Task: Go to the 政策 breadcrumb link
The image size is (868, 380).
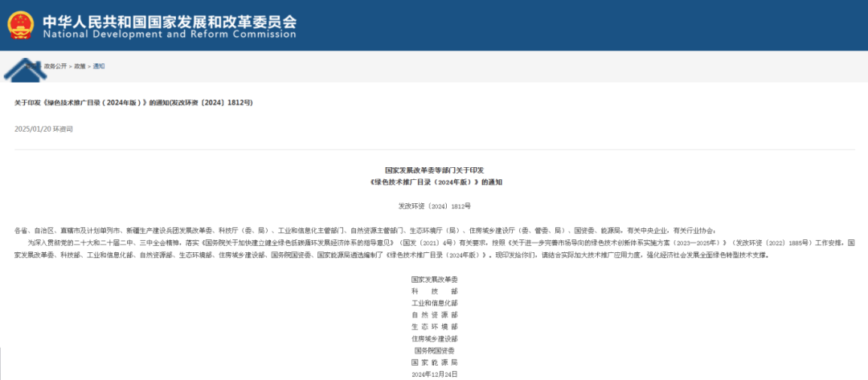Action: (80, 66)
